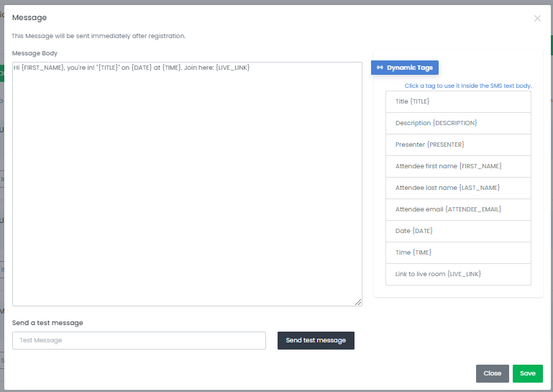Click the Send test message button
Image resolution: width=553 pixels, height=392 pixels.
[x=316, y=340]
